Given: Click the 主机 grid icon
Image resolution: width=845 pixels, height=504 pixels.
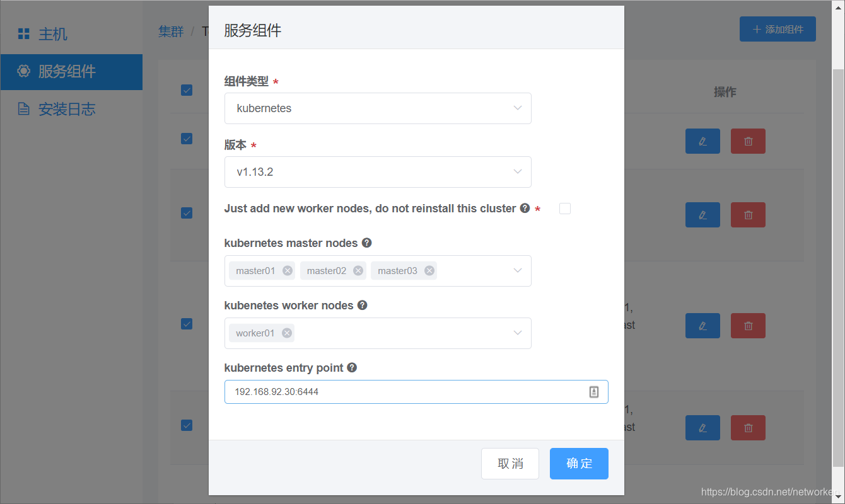Looking at the screenshot, I should [23, 34].
